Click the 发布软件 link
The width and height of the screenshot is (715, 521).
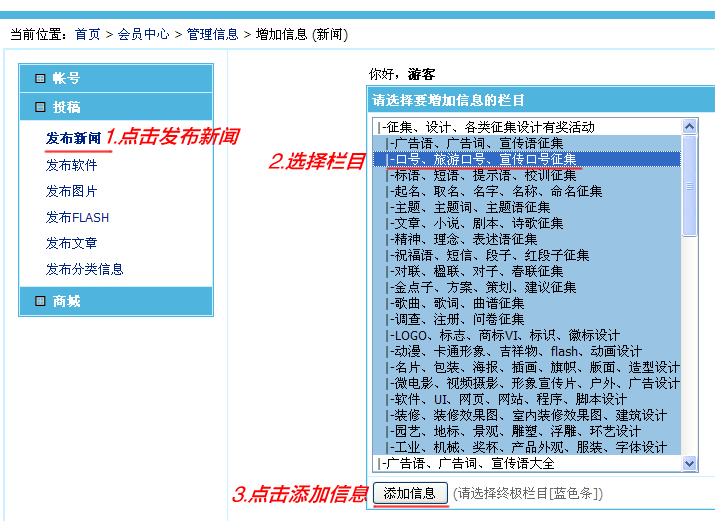click(x=72, y=165)
